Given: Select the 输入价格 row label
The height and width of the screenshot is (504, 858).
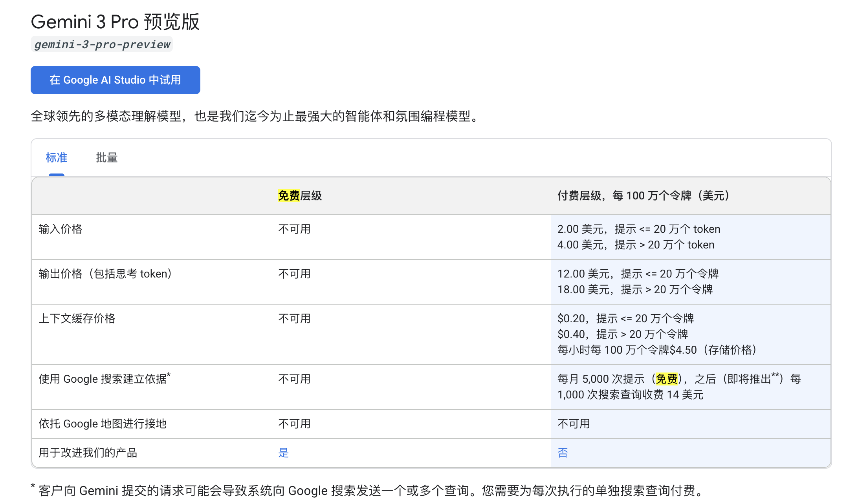Looking at the screenshot, I should (x=60, y=229).
